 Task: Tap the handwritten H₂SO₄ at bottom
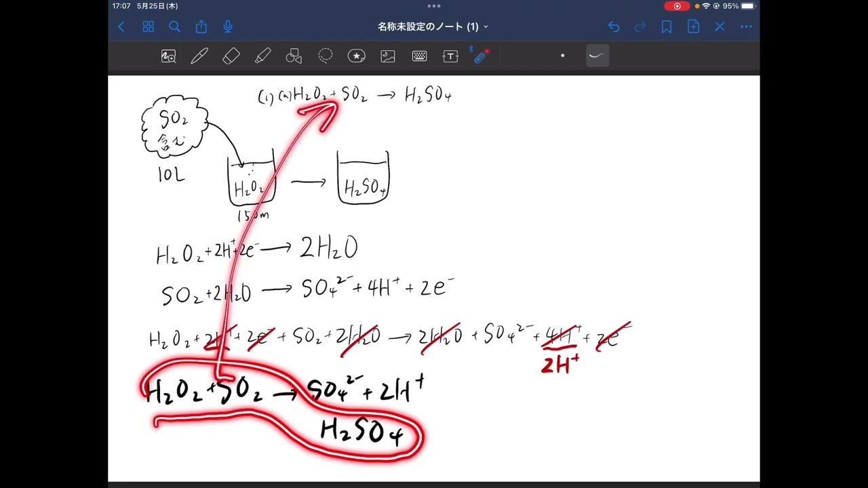point(363,432)
